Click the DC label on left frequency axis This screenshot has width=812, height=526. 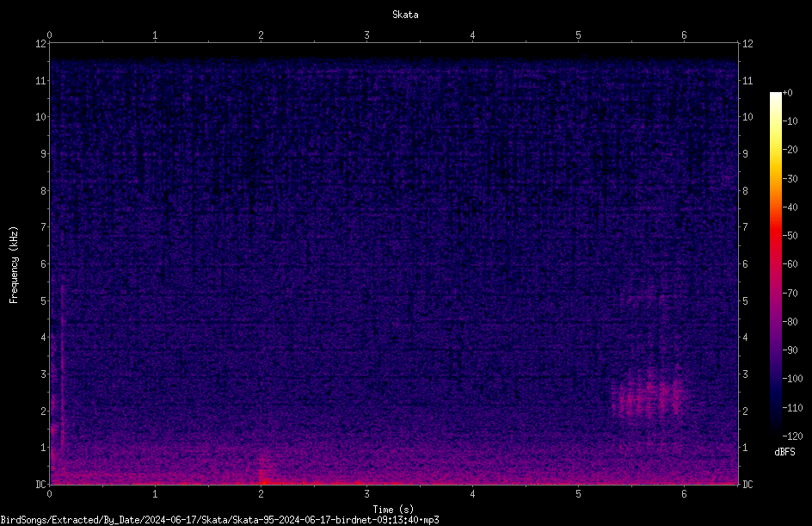[40, 484]
